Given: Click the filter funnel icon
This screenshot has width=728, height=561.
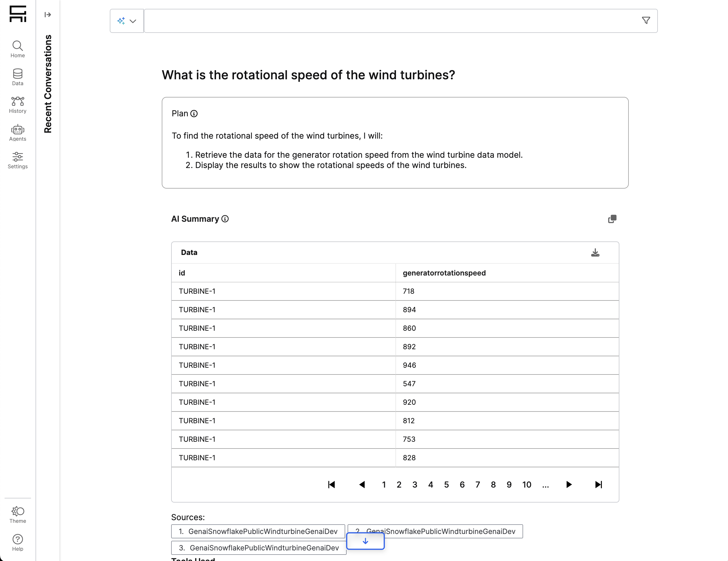Looking at the screenshot, I should pos(646,21).
